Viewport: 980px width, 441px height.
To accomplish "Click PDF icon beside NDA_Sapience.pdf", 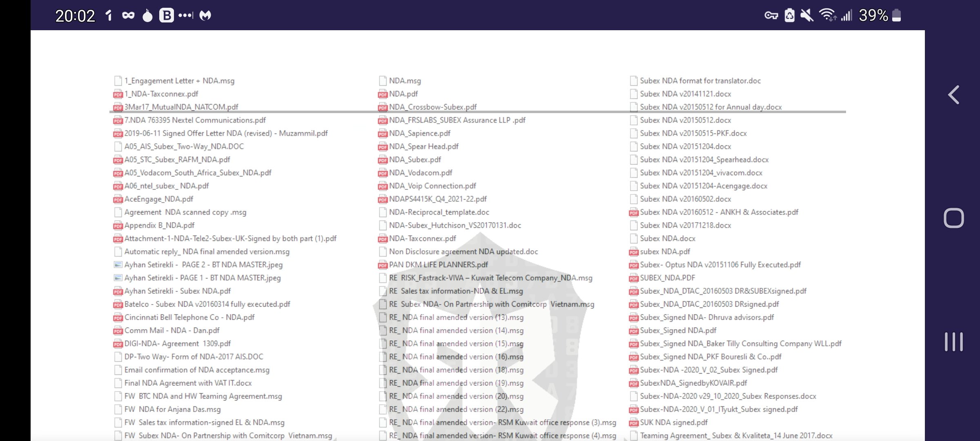I will [383, 134].
